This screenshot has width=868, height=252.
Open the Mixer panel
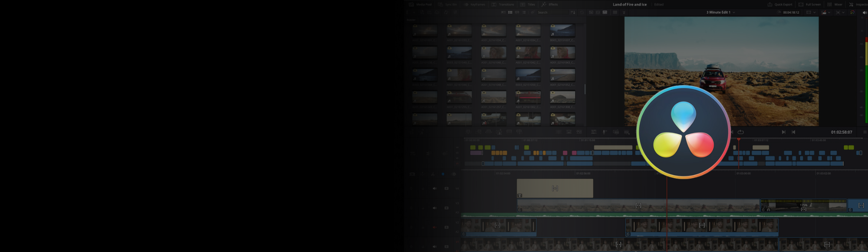pyautogui.click(x=835, y=4)
